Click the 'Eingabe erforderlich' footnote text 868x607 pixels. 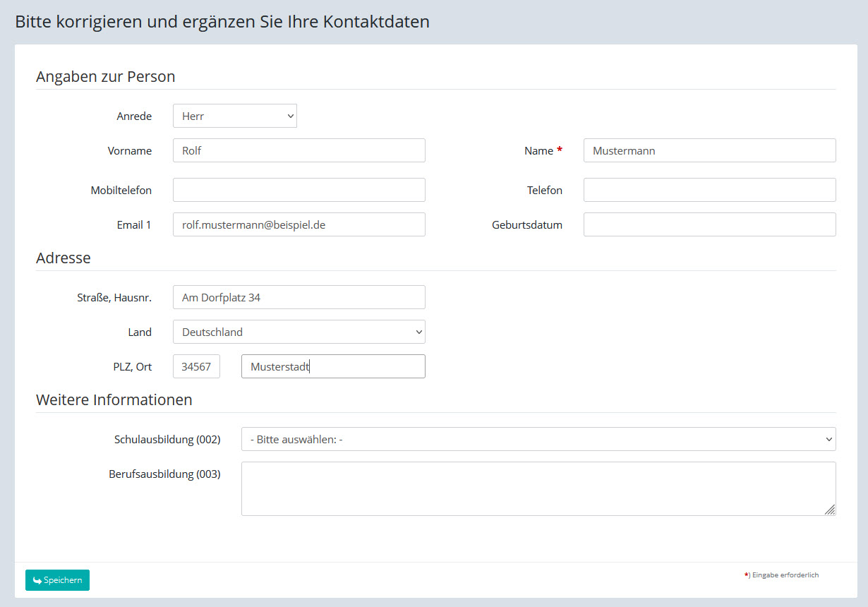pyautogui.click(x=785, y=575)
